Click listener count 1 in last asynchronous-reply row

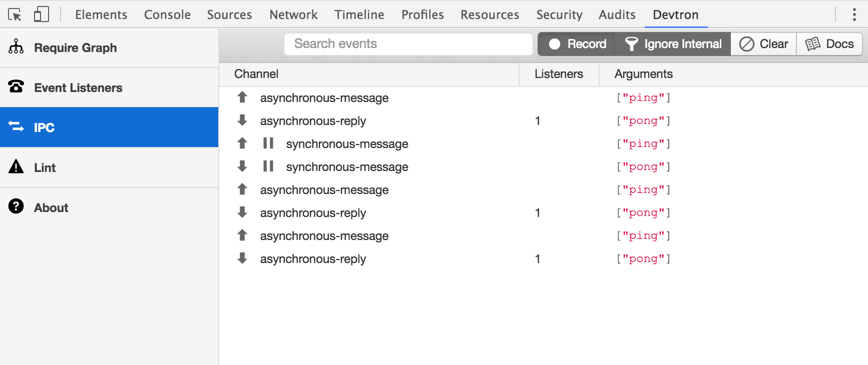tap(538, 258)
